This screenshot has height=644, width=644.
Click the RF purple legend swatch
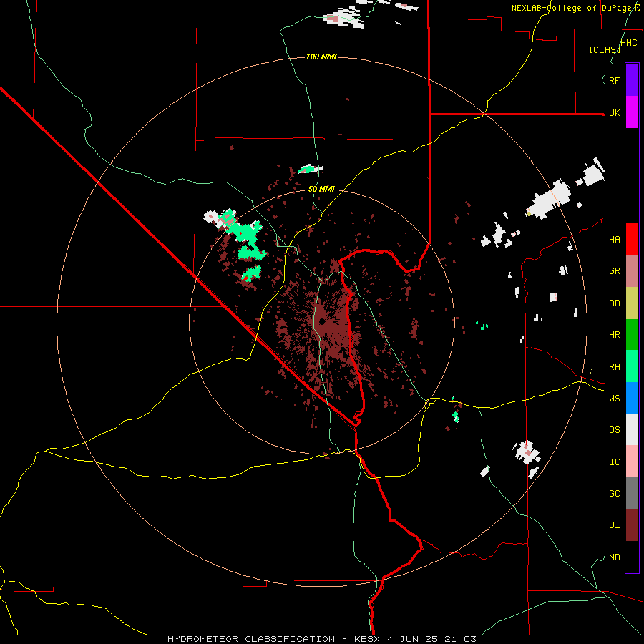click(632, 80)
